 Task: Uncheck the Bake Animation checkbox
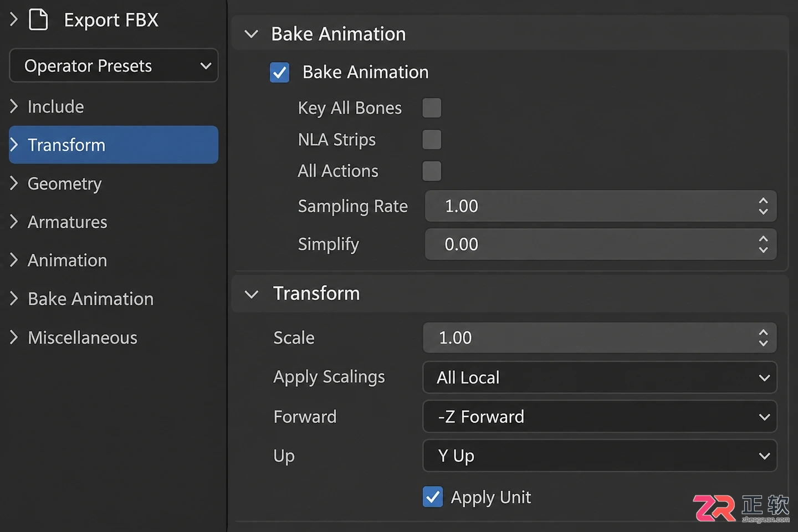279,72
